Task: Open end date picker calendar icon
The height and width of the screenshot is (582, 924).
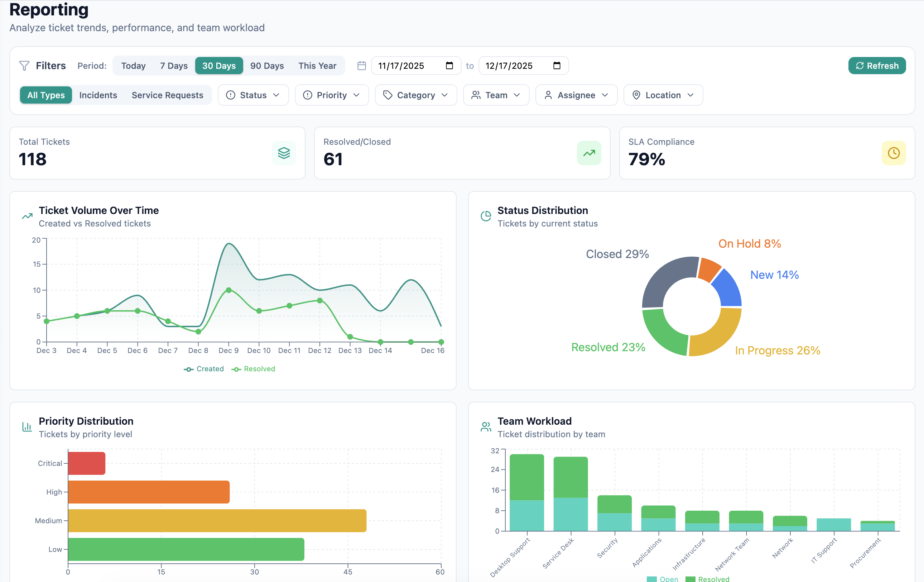Action: pos(557,66)
